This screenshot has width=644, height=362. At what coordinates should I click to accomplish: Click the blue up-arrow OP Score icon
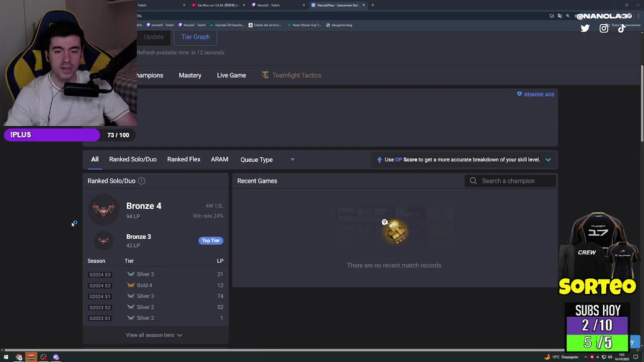click(x=379, y=160)
